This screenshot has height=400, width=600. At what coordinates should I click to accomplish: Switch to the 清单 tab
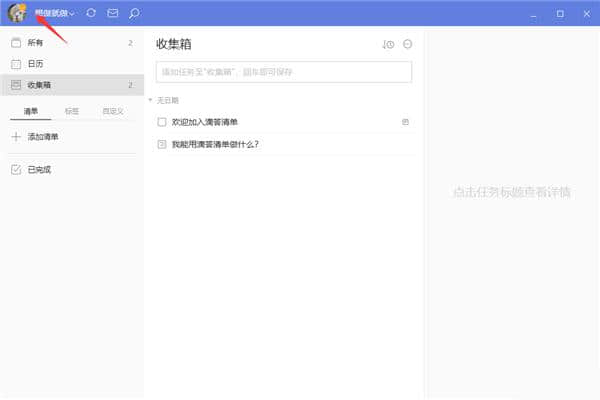click(x=31, y=111)
